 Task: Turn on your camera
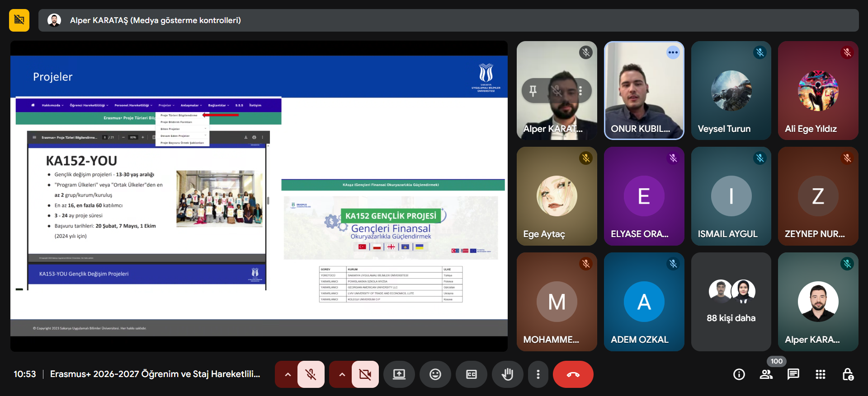click(x=365, y=374)
